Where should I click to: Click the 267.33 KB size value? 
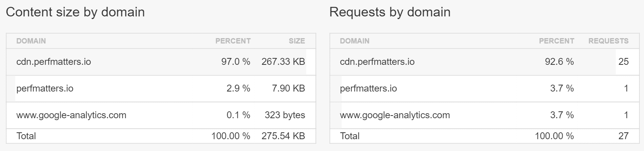(283, 62)
